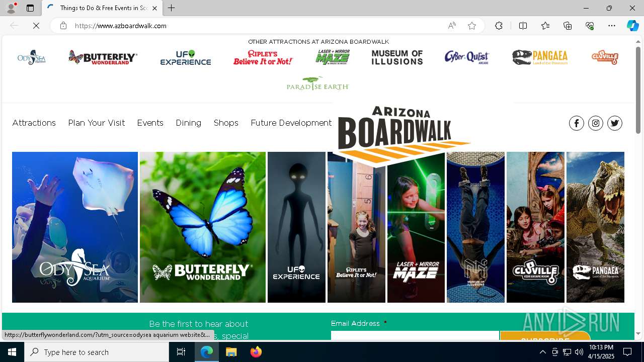Open the Instagram social icon

click(596, 123)
